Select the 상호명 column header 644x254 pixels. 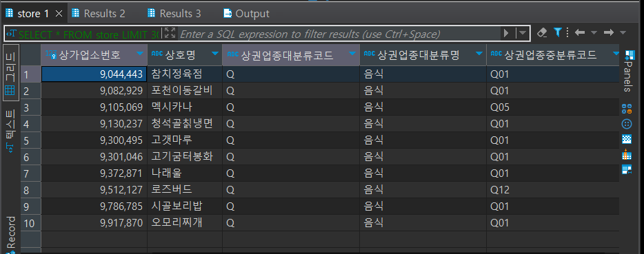click(185, 54)
